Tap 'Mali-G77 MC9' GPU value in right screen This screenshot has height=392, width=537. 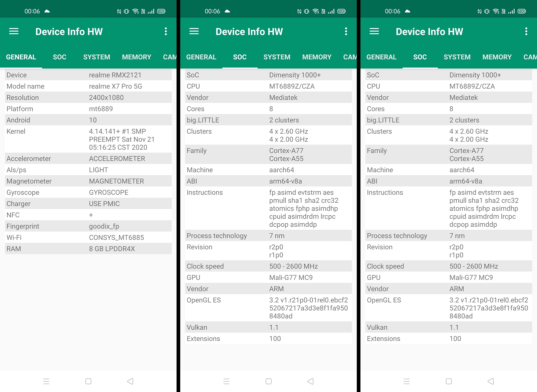click(471, 278)
